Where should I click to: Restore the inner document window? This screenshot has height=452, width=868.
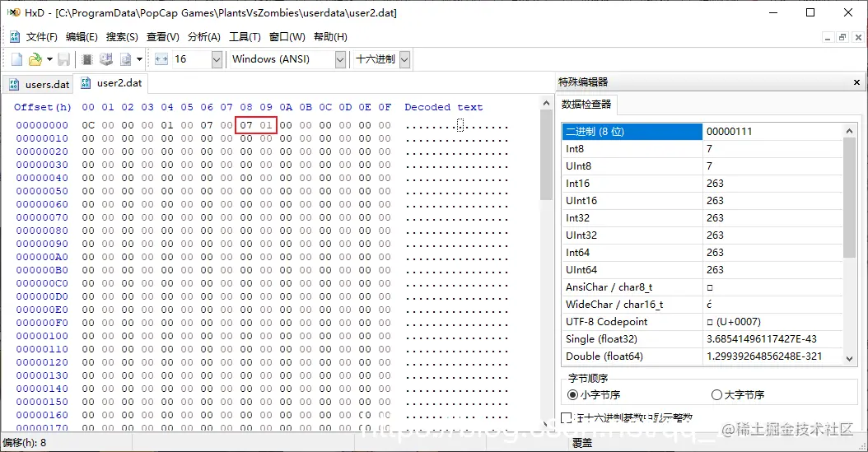click(x=842, y=38)
